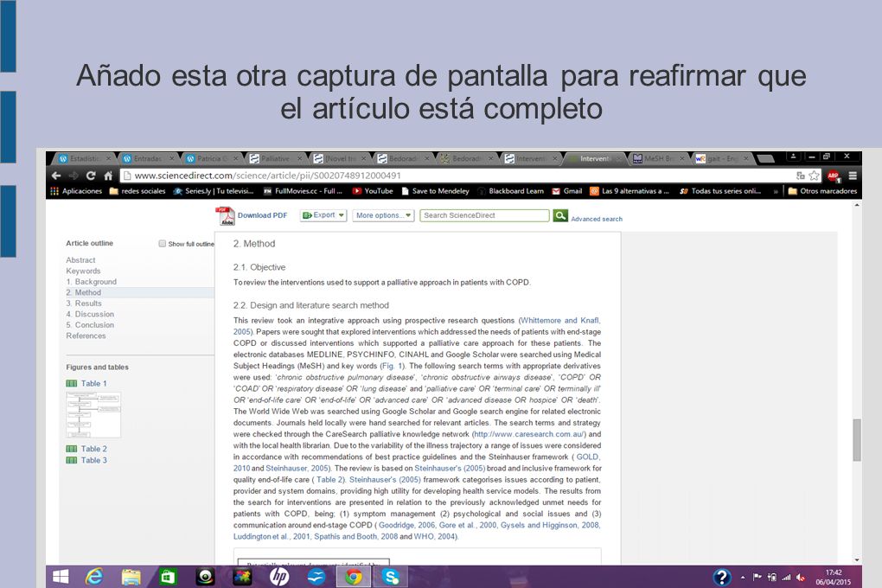882x588 pixels.
Task: Open the caresearch.com.au link
Action: point(529,434)
